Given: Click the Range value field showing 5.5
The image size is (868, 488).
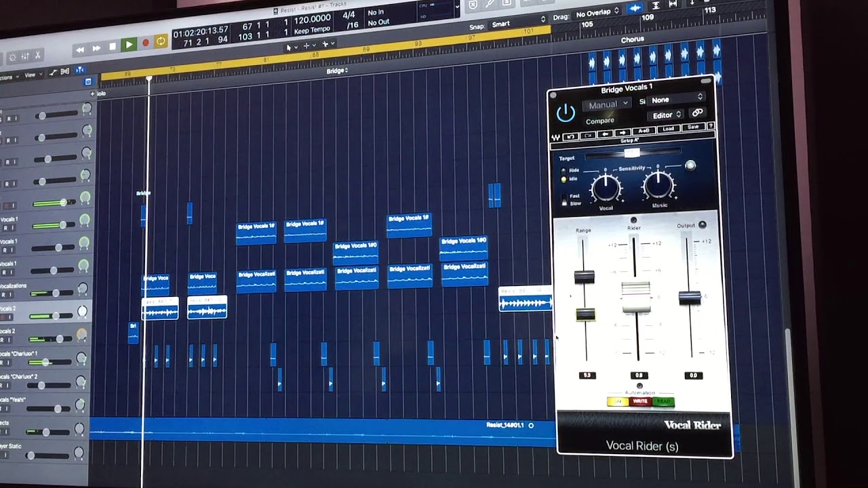Looking at the screenshot, I should (x=587, y=375).
